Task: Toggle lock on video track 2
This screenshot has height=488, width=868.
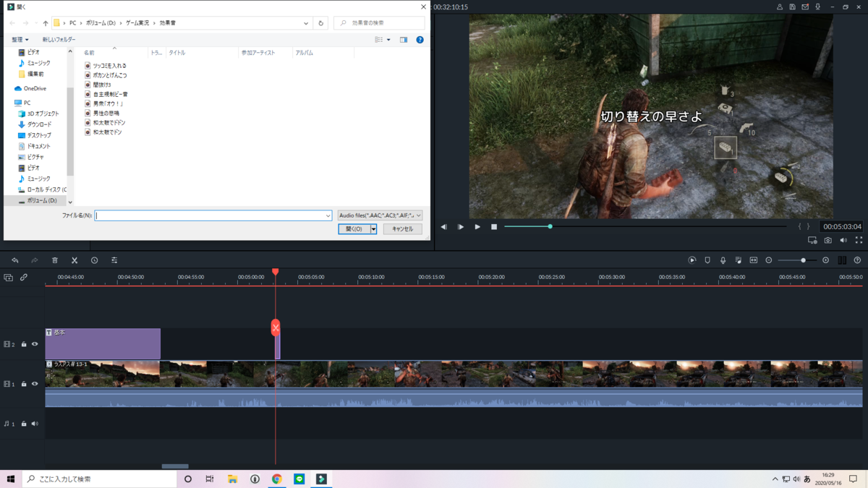Action: click(24, 344)
